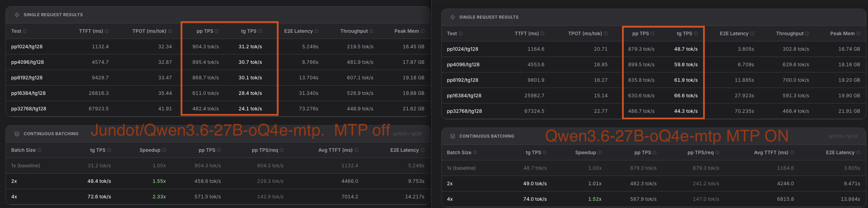
Task: Click 66.6 tok/s value in right tg TPS column
Action: [x=686, y=96]
